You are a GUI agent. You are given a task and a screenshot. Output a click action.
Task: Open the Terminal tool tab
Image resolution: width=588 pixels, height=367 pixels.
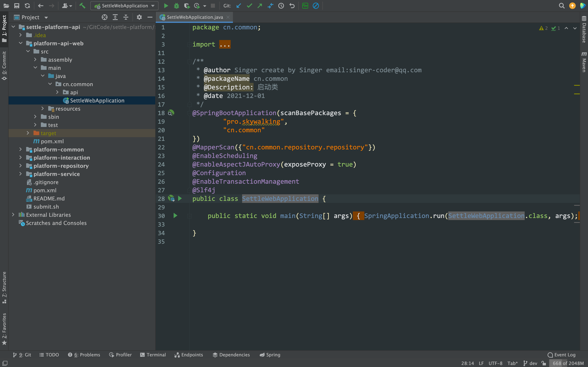click(x=153, y=355)
